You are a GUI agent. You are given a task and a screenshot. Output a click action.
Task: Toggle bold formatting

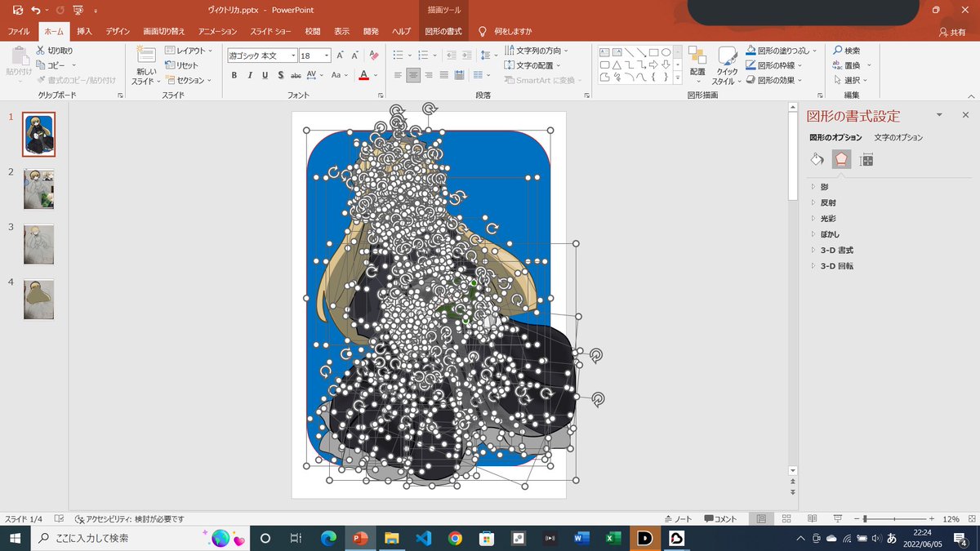click(x=234, y=75)
